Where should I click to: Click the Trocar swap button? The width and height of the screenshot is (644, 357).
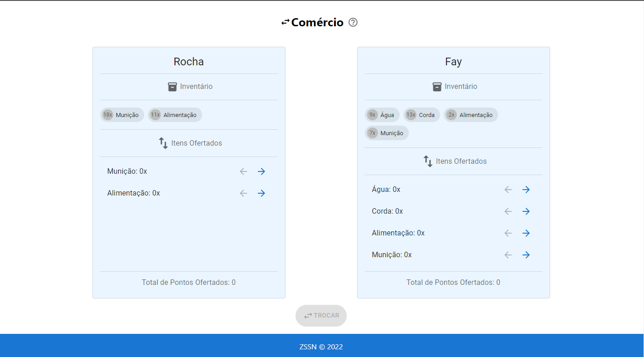coord(321,316)
